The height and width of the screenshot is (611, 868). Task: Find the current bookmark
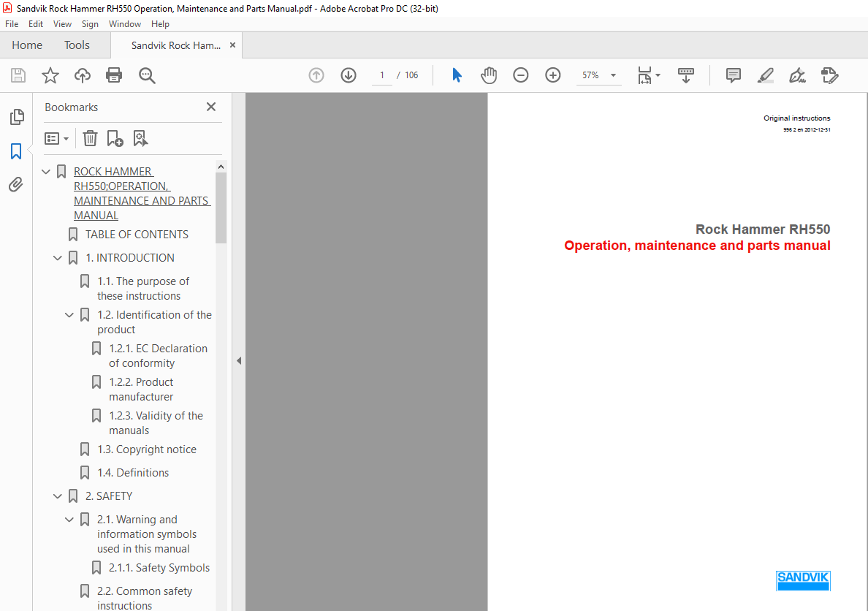pos(140,138)
